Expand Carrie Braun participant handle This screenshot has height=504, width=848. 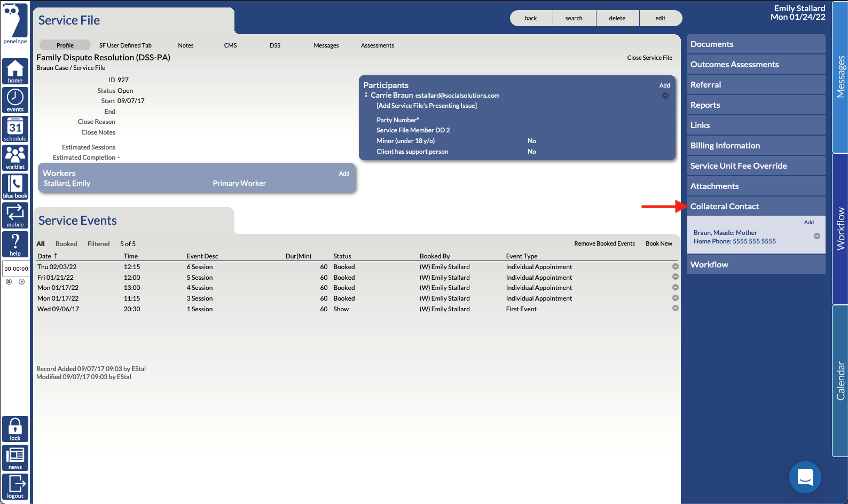(x=366, y=95)
